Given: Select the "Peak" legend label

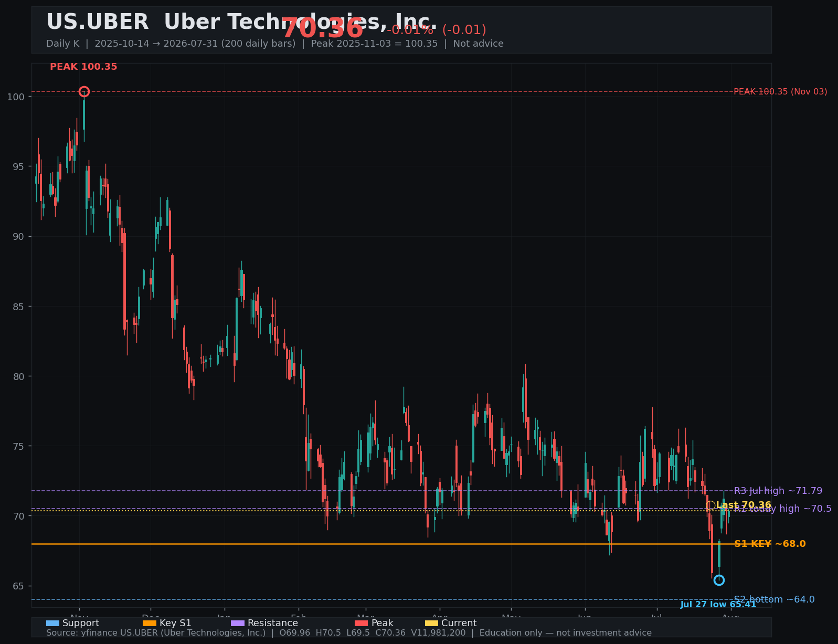Looking at the screenshot, I should (x=382, y=624).
